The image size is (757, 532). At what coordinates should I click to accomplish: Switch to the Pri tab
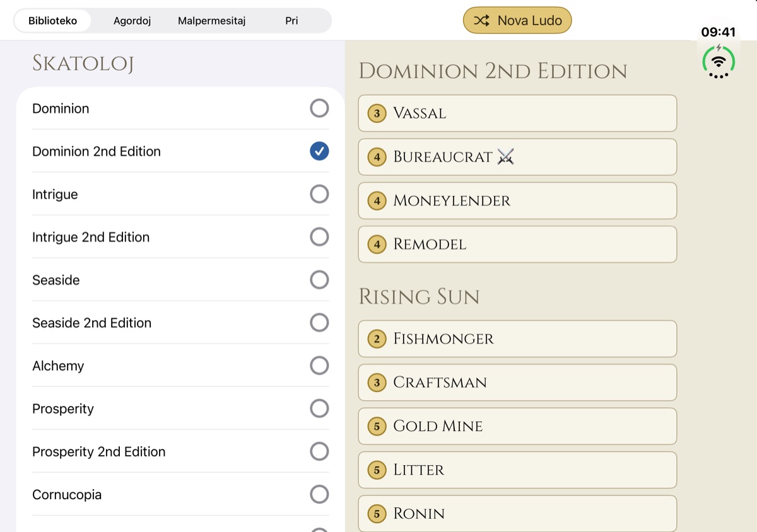point(291,21)
